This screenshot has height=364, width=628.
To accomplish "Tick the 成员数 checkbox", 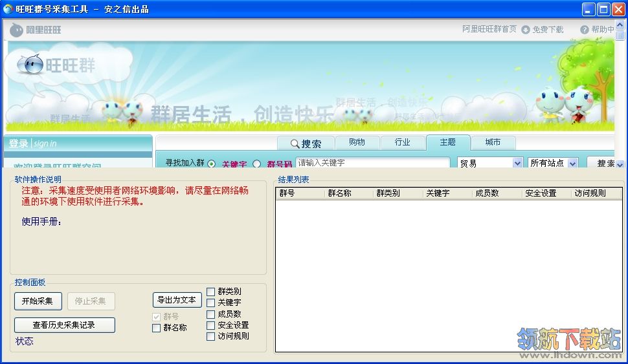I will pyautogui.click(x=210, y=314).
